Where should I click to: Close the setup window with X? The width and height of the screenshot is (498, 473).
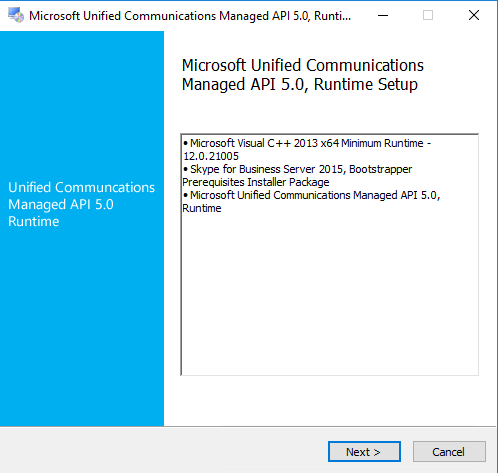tap(474, 15)
